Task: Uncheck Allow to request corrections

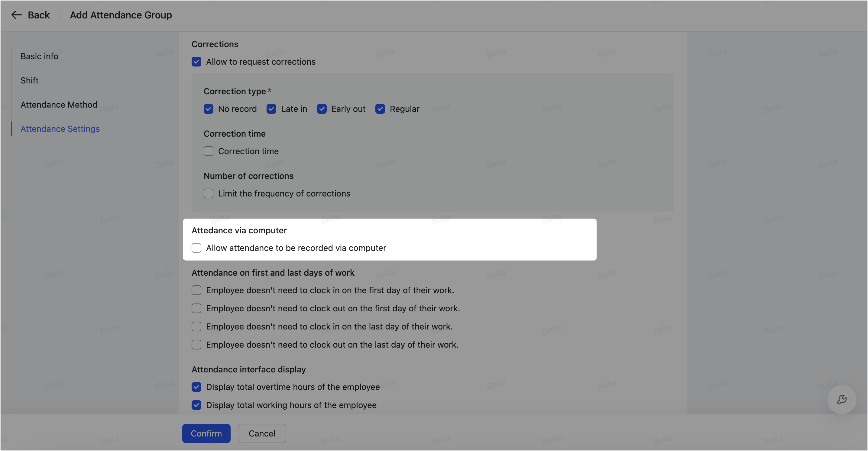Action: [196, 62]
